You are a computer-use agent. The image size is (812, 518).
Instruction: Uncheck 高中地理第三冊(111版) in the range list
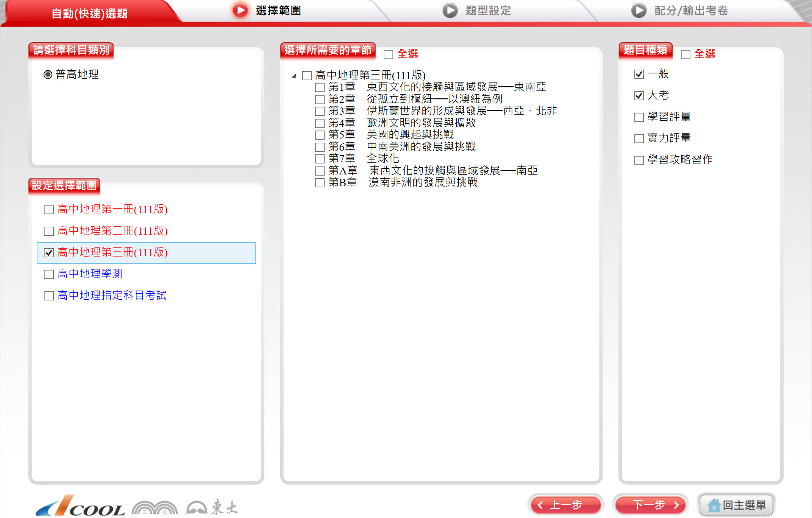tap(49, 253)
